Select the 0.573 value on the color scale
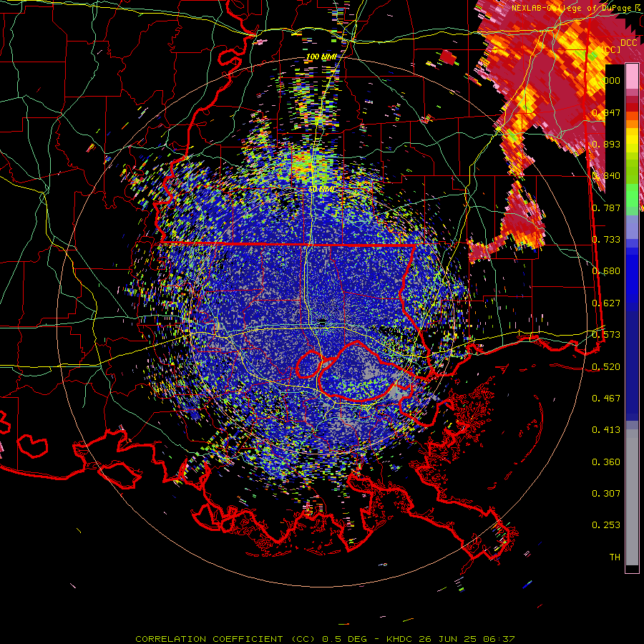Image resolution: width=644 pixels, height=644 pixels. pos(606,335)
